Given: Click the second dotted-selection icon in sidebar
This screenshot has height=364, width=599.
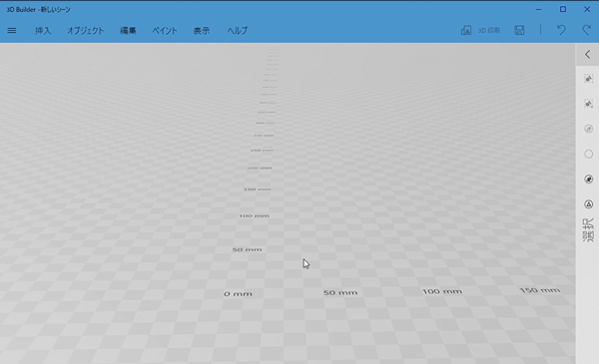Looking at the screenshot, I should (588, 104).
